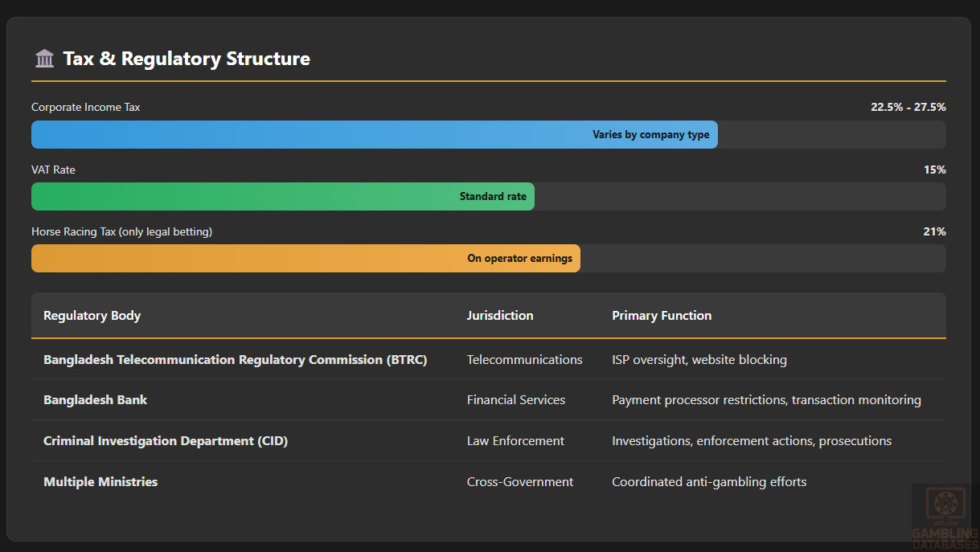Click the Tax & Regulatory Structure heading

186,59
